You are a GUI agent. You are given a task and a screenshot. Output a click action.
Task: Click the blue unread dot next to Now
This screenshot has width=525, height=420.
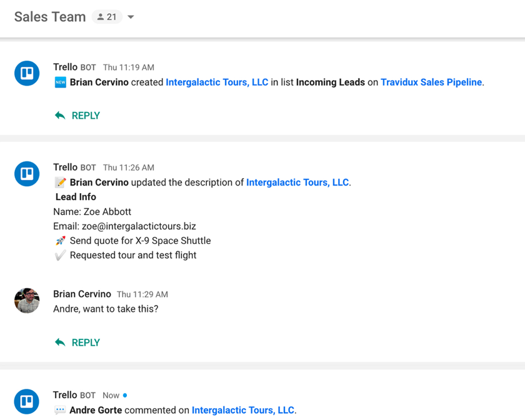[125, 395]
